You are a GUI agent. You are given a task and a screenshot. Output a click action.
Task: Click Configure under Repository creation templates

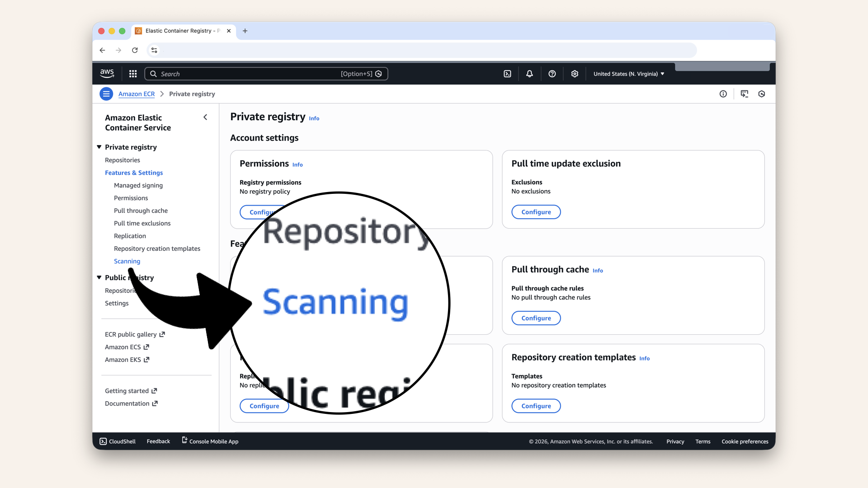pos(536,406)
